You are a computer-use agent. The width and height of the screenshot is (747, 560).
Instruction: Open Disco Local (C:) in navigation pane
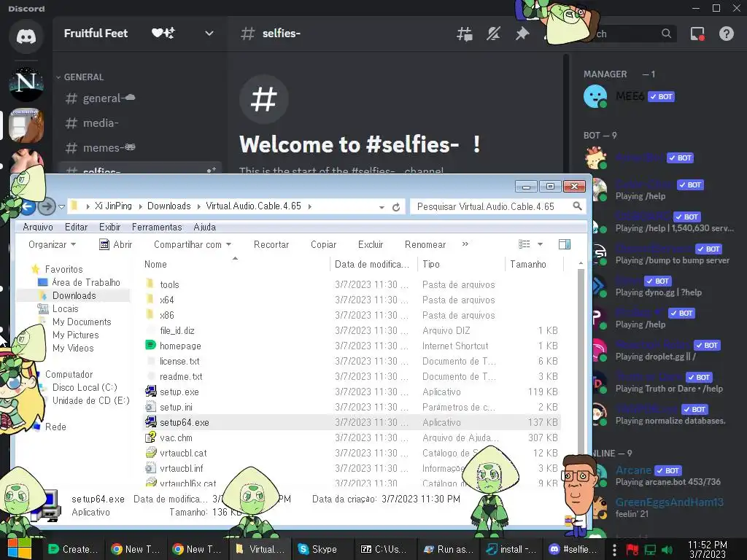point(85,387)
